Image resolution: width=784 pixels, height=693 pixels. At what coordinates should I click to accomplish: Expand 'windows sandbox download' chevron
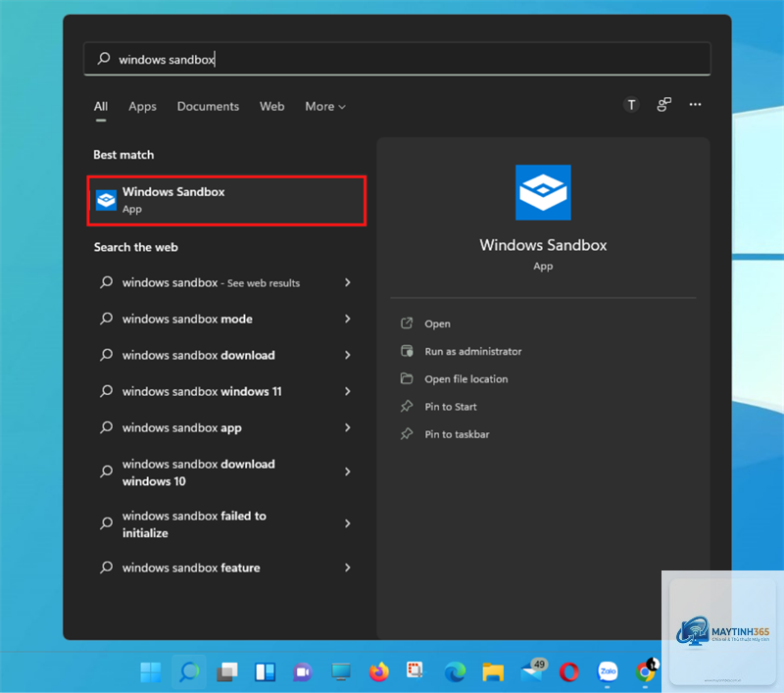348,355
